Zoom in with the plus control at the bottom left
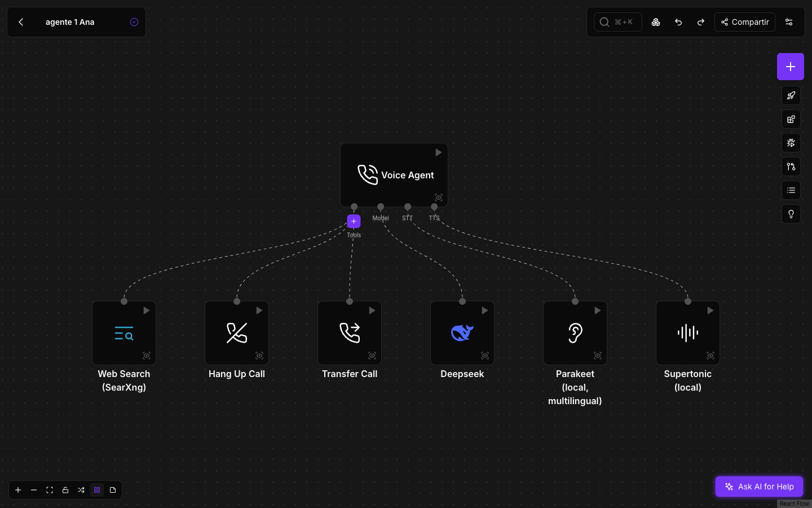This screenshot has width=812, height=508. 18,490
